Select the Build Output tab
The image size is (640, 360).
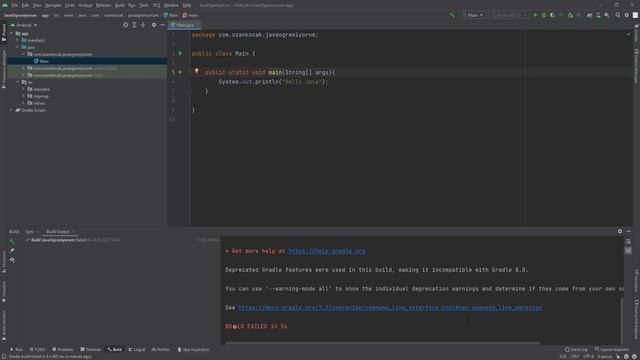[x=58, y=231]
